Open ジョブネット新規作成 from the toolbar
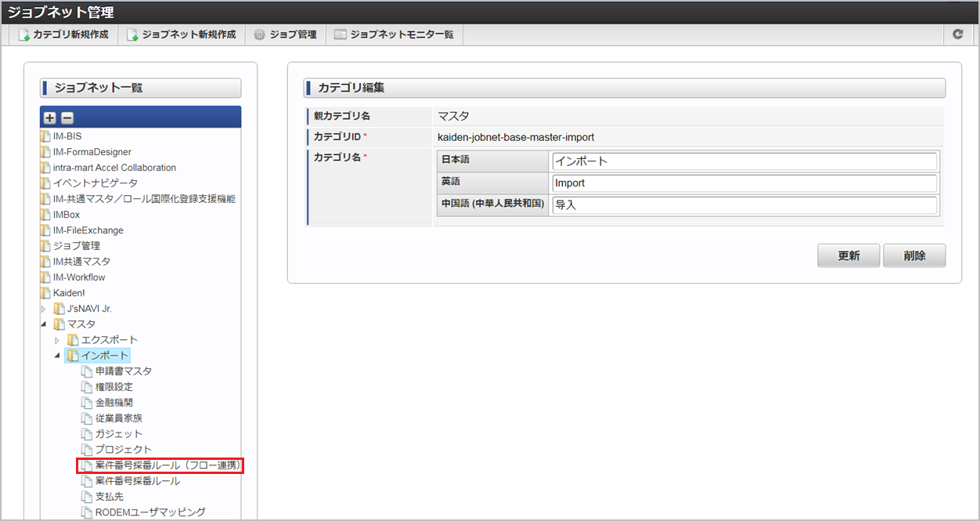Screen dimensions: 980x521 pos(182,34)
